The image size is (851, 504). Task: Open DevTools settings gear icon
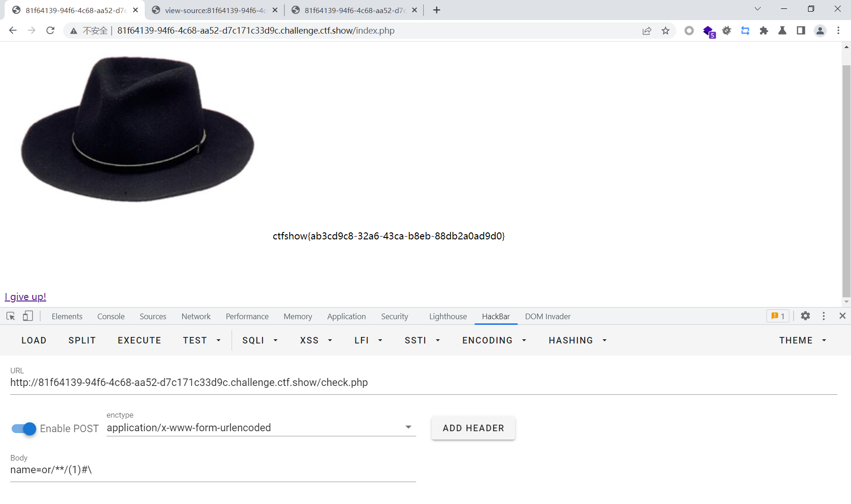point(805,316)
